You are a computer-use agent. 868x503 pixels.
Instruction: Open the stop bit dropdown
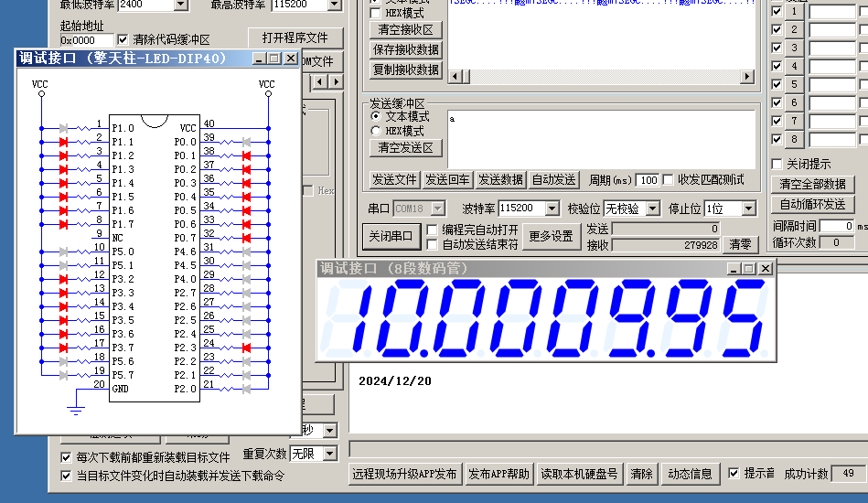749,209
